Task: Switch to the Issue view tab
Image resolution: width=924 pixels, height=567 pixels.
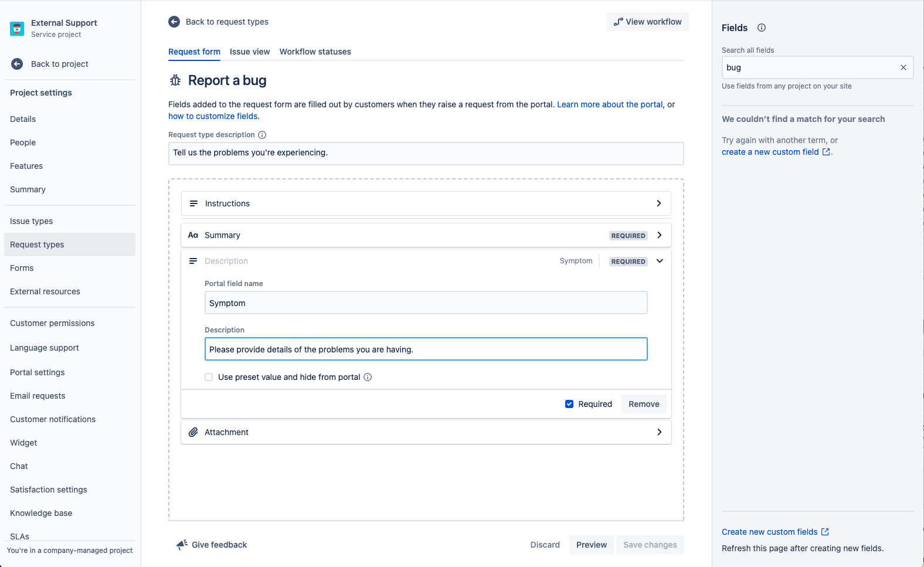Action: 250,52
